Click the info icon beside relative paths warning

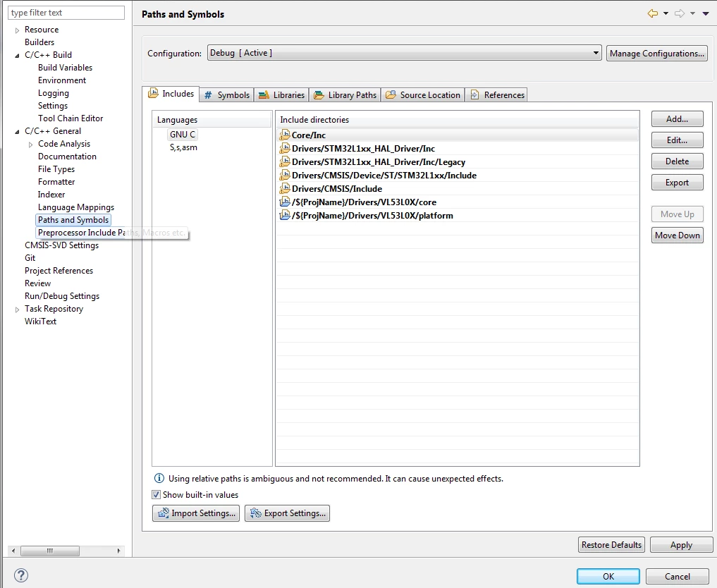coord(159,478)
